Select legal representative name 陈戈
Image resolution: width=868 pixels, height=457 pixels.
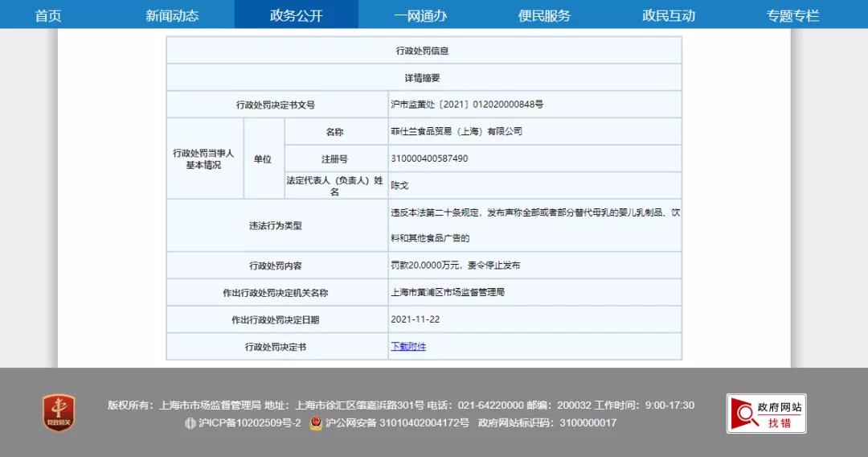point(399,186)
